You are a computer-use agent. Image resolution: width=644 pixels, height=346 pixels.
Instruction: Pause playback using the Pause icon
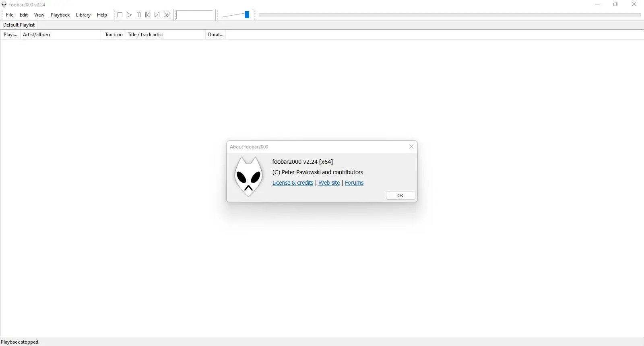(x=138, y=15)
